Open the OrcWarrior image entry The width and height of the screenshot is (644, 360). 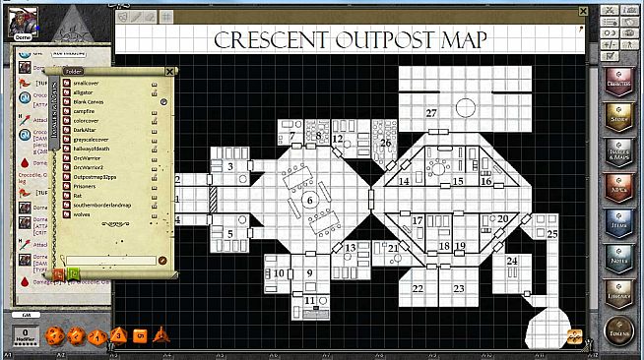point(87,158)
